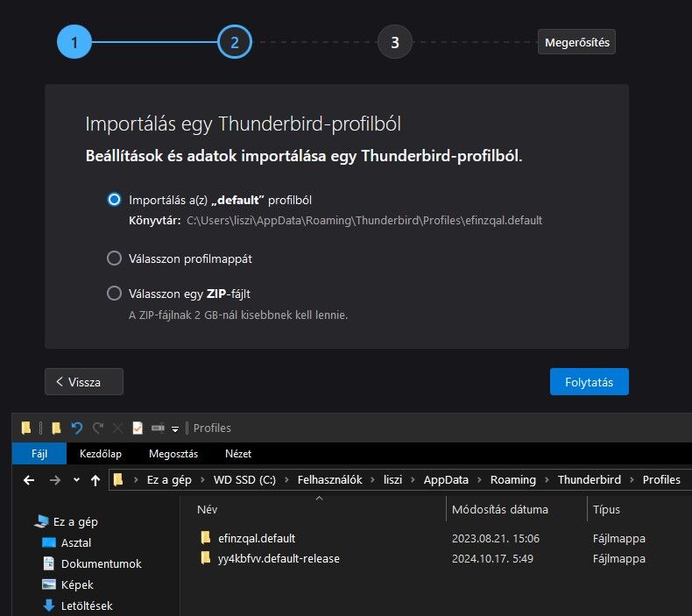Click the Redo arrow in Explorer toolbar
692x616 pixels.
pyautogui.click(x=98, y=428)
